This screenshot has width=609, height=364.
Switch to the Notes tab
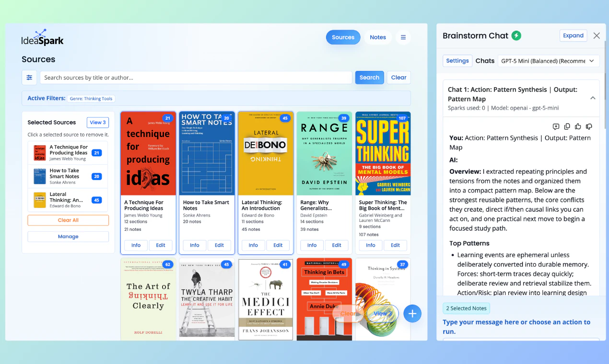tap(378, 37)
